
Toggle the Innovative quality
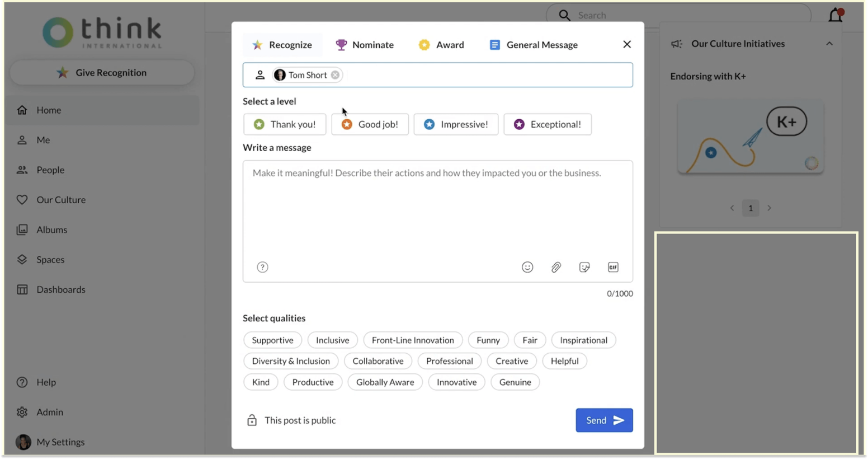click(x=456, y=382)
